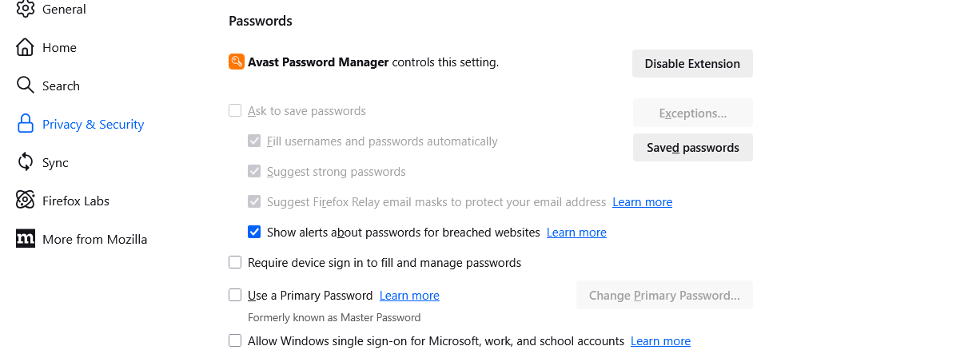The width and height of the screenshot is (980, 350).
Task: Click the Mozilla logo icon
Action: (26, 239)
